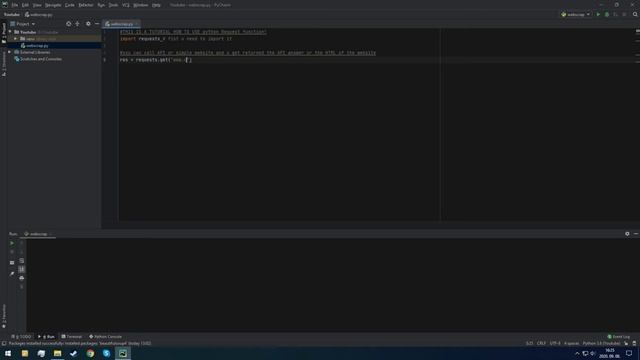Click the PyCharm taskbar icon
Screen dimensions: 640x360
(x=123, y=353)
